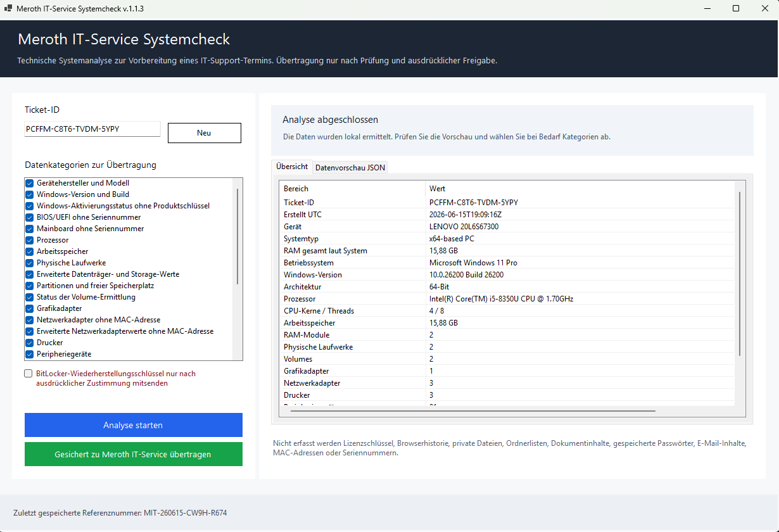Click the Neu ticket button
Viewport: 779px width, 532px height.
pos(204,133)
